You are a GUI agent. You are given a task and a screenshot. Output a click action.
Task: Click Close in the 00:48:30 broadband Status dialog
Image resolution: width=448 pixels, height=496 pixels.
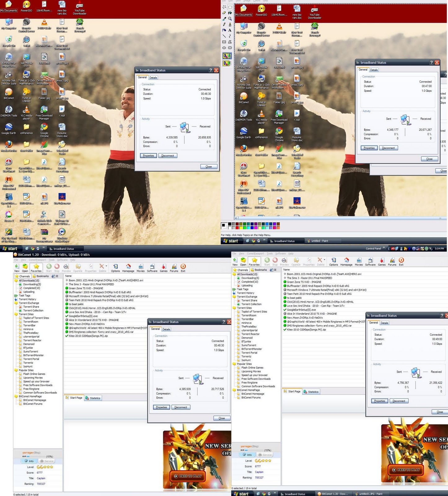pyautogui.click(x=222, y=418)
